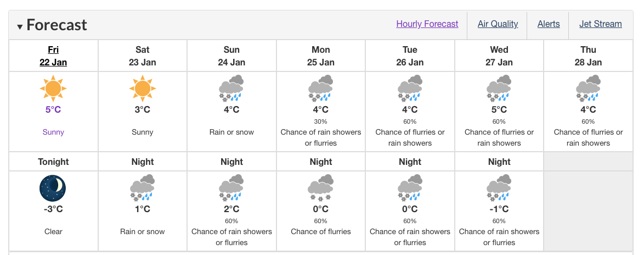Click the purple Sunny text under Friday
The height and width of the screenshot is (255, 644).
click(x=53, y=132)
